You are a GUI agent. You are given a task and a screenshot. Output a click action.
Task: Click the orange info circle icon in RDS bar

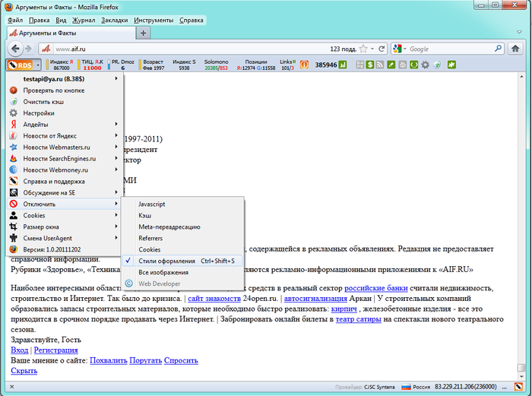(304, 65)
